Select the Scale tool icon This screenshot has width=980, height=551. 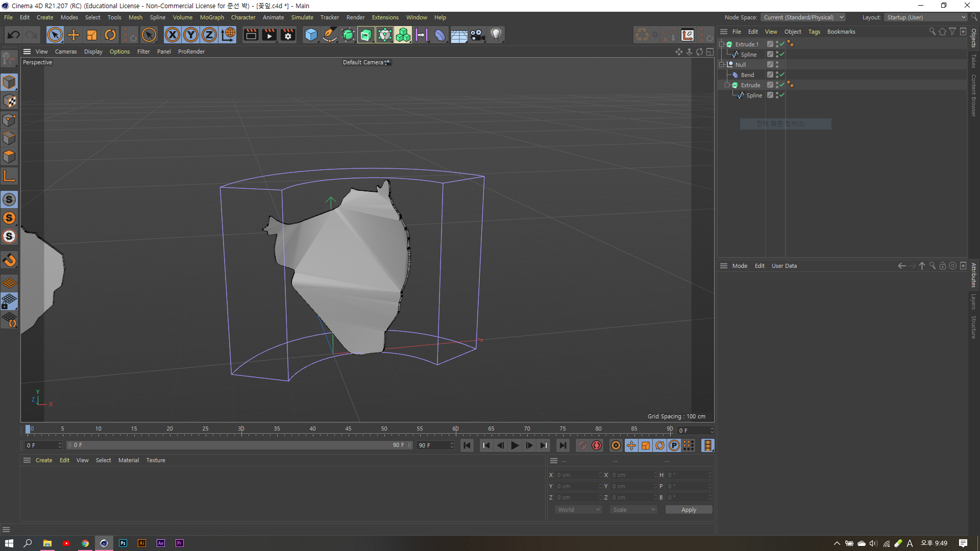[92, 34]
